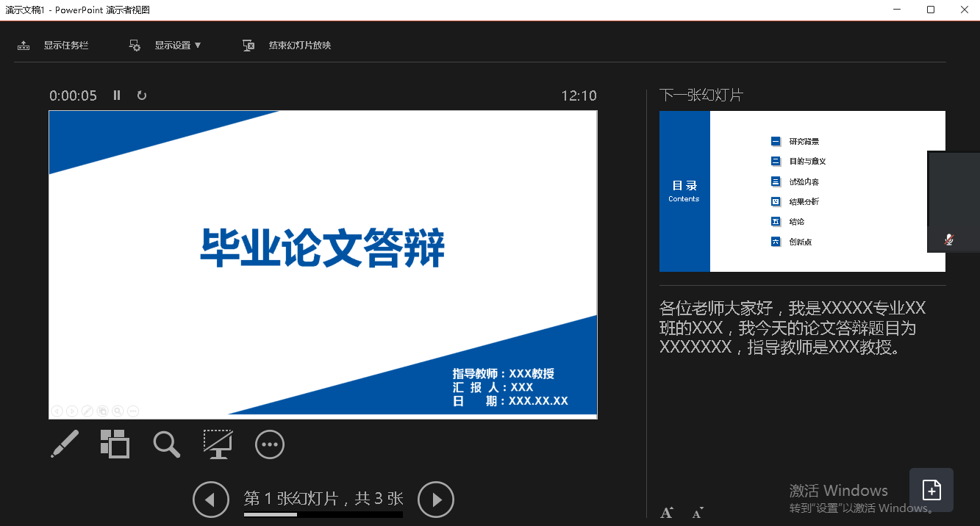Mute the microphone in the camera preview
The height and width of the screenshot is (526, 980).
950,239
